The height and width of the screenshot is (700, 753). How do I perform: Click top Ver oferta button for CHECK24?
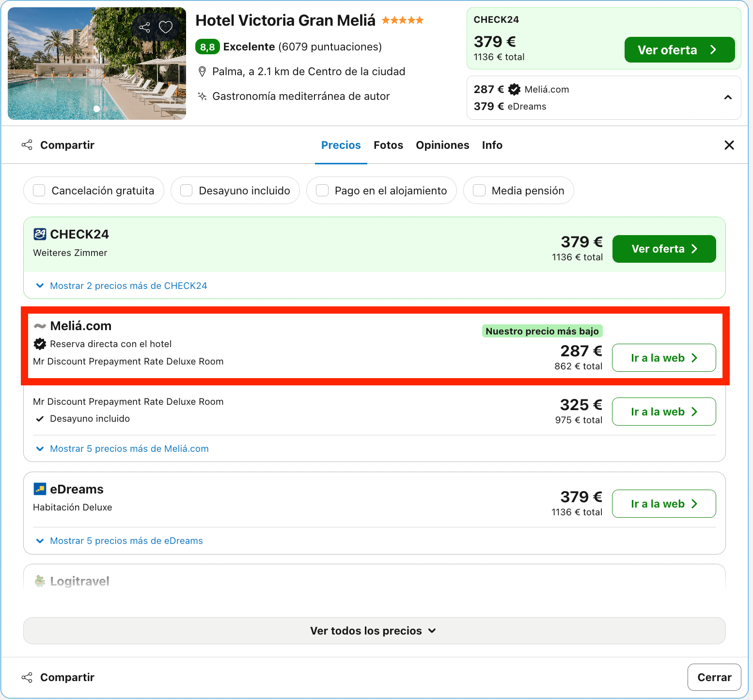tap(679, 50)
